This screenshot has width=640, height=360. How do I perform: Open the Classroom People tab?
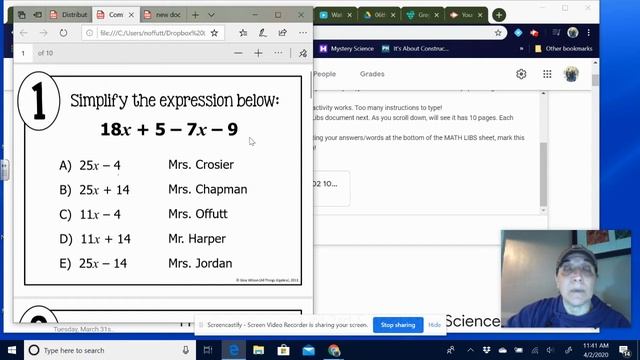pyautogui.click(x=325, y=74)
